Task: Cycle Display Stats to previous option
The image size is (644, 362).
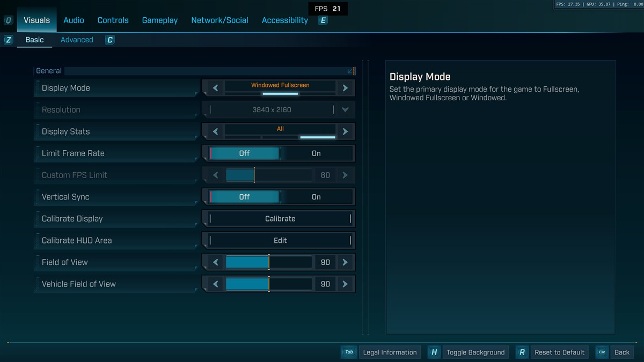Action: point(215,131)
